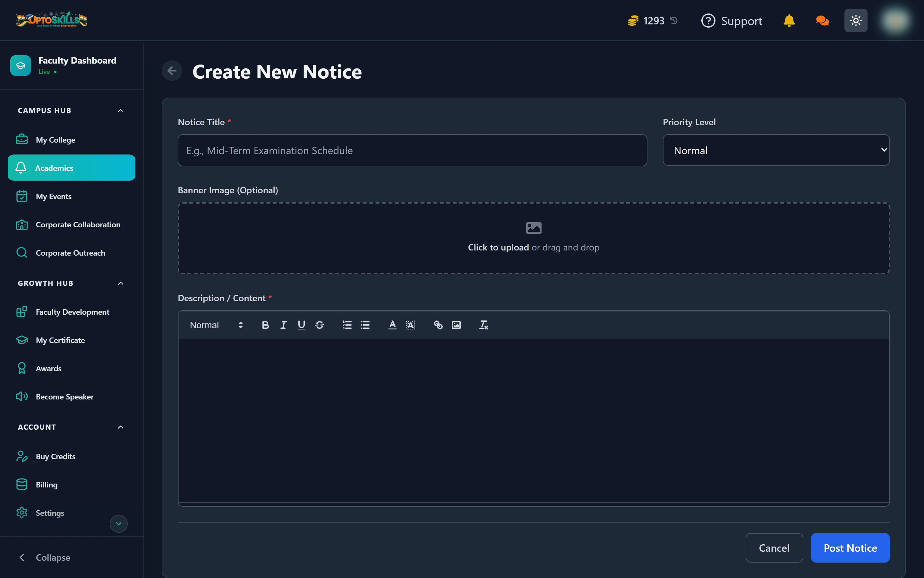Click the Support link in the header
Viewport: 924px width, 578px height.
coord(732,20)
